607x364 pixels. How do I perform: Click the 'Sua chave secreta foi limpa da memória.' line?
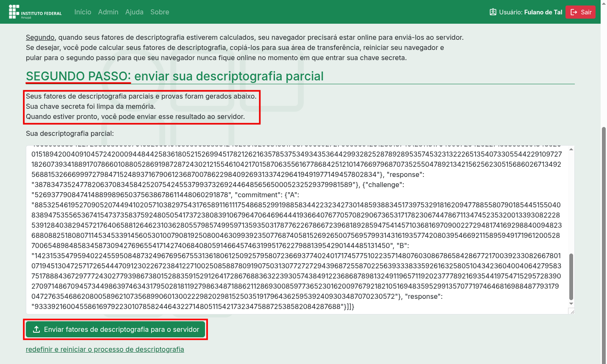click(x=91, y=106)
